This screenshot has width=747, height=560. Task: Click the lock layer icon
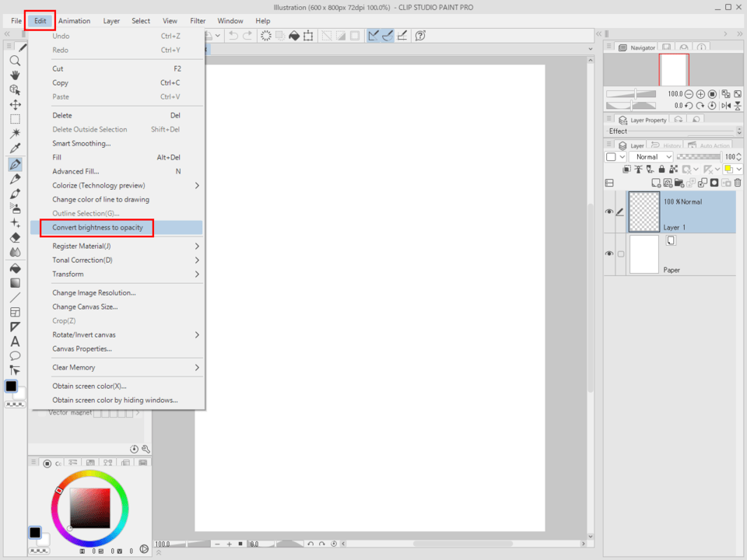click(x=661, y=170)
